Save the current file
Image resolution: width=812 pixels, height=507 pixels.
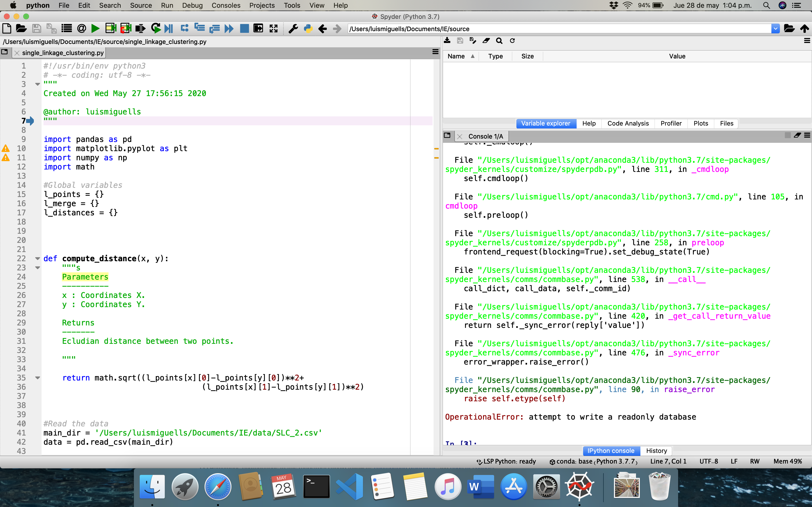point(36,28)
